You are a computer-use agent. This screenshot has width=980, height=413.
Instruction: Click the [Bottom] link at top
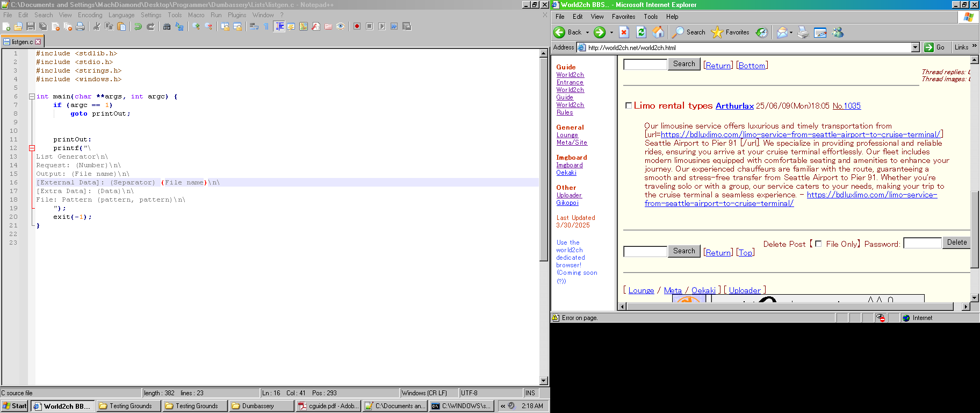pos(752,66)
